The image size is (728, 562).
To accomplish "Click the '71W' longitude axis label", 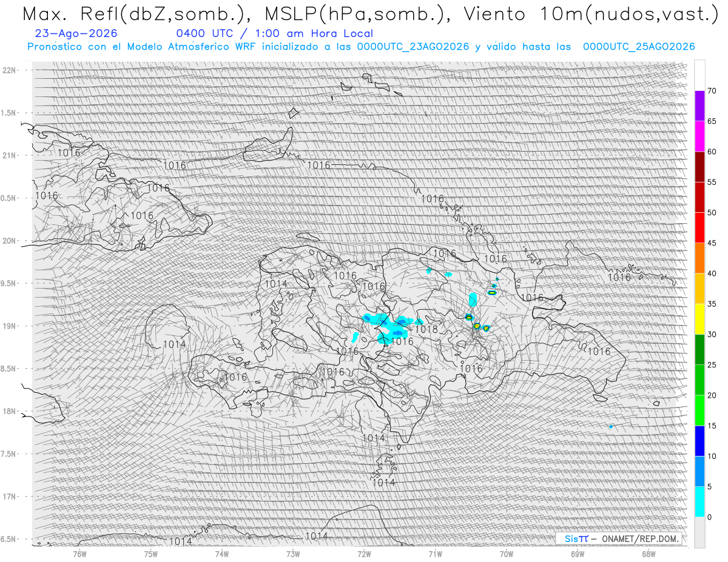I will pos(435,554).
